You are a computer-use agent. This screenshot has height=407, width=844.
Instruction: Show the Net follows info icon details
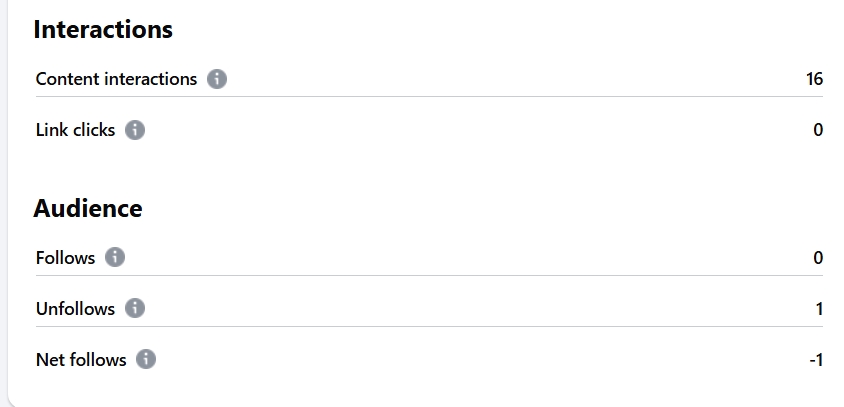146,359
